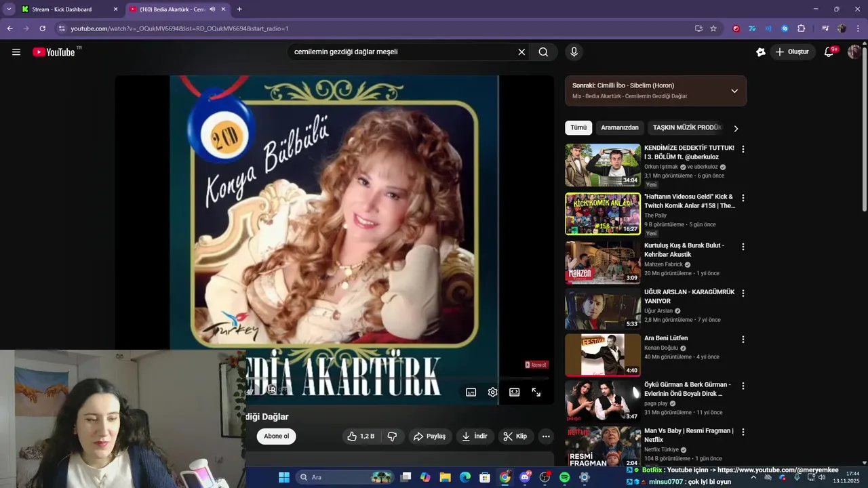Open options for Kehribar Akustik video
Screen dimensions: 868x488
pos(743,247)
